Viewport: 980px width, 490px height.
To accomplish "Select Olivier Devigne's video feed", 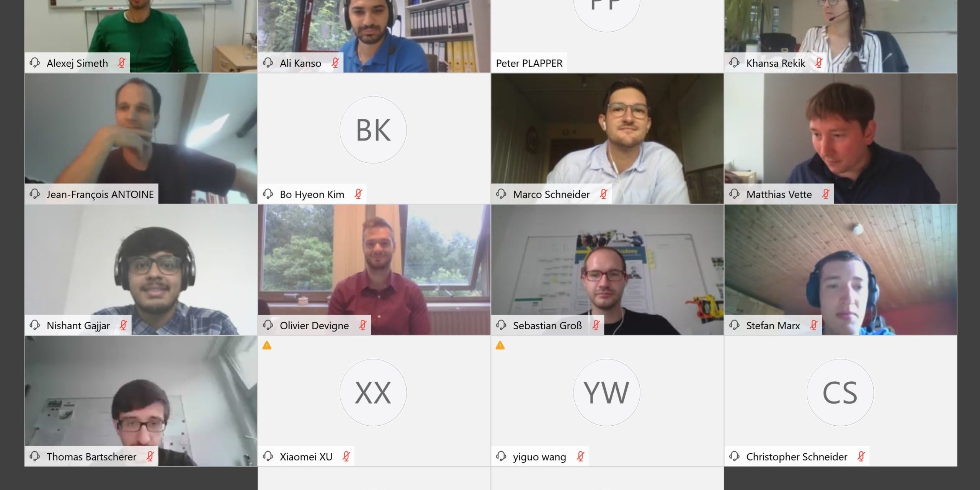I will tap(374, 269).
